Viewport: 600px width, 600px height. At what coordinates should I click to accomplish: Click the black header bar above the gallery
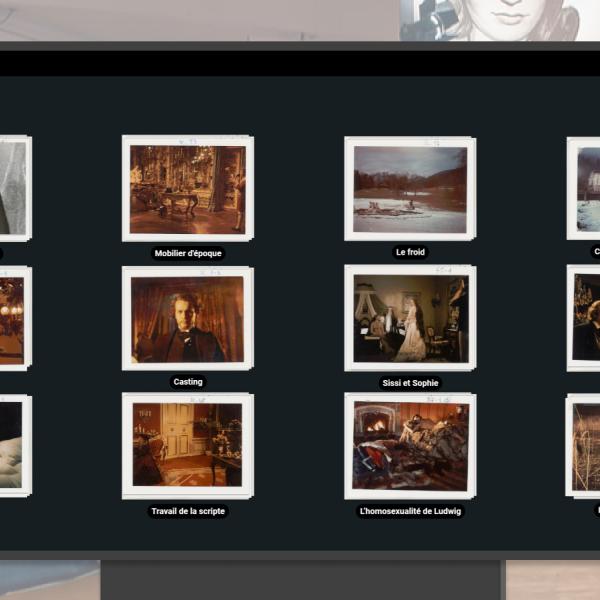point(300,63)
